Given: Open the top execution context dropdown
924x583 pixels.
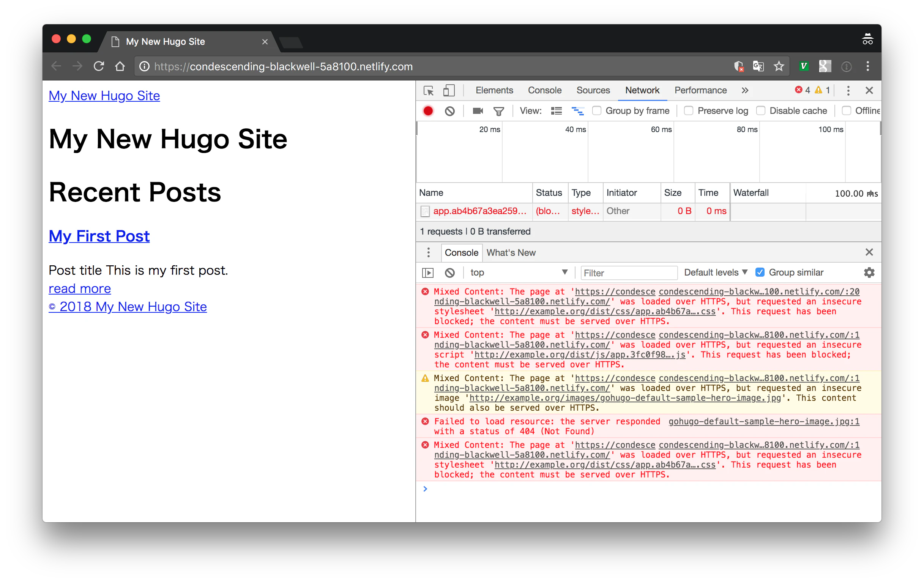Looking at the screenshot, I should [x=519, y=272].
